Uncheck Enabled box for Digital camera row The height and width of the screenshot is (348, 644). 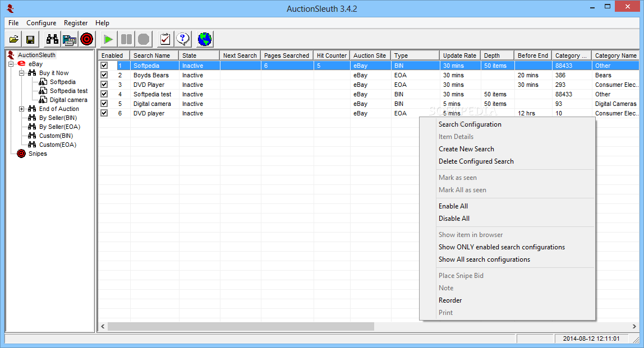pyautogui.click(x=104, y=104)
